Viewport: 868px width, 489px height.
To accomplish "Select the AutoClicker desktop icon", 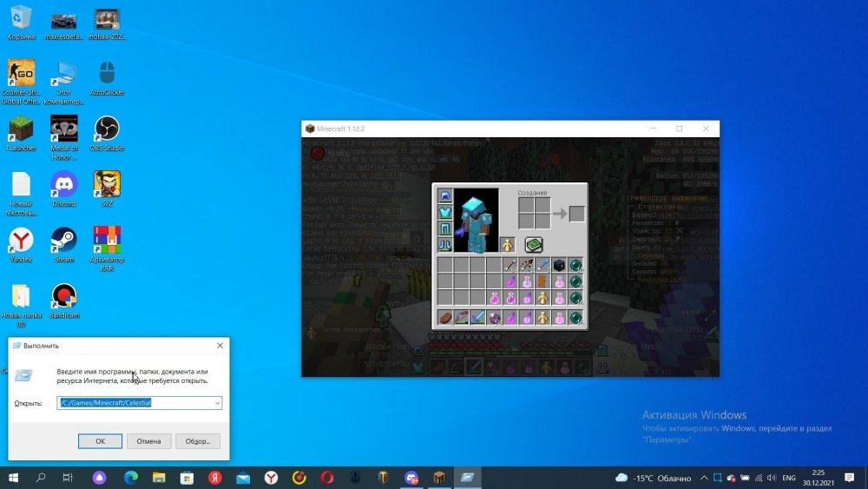I will 107,78.
